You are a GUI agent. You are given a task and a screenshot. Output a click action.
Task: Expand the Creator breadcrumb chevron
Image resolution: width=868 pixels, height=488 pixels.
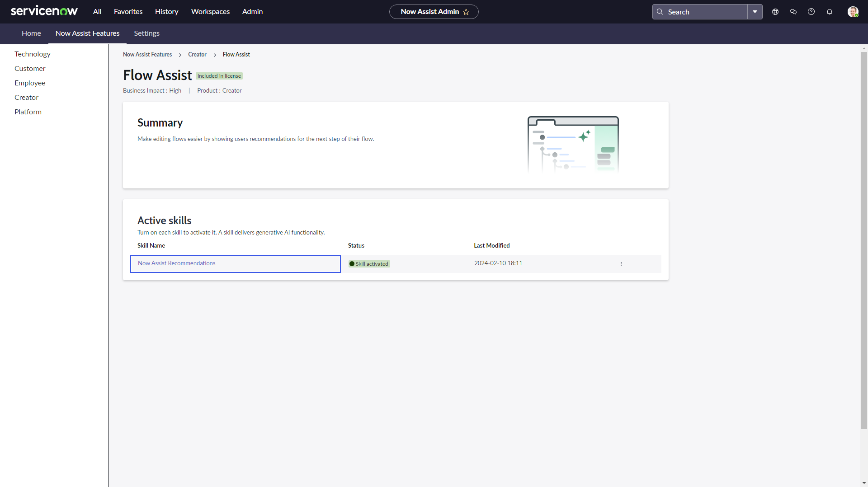pos(215,55)
